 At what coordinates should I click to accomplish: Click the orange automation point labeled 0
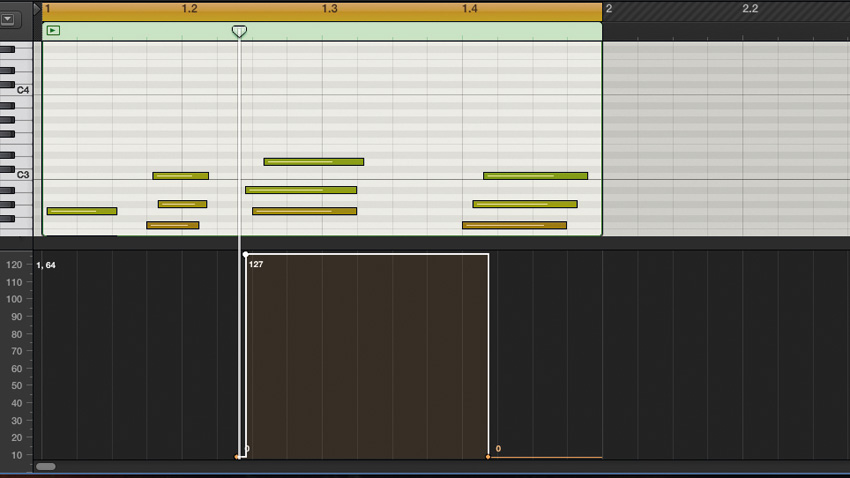pos(488,457)
